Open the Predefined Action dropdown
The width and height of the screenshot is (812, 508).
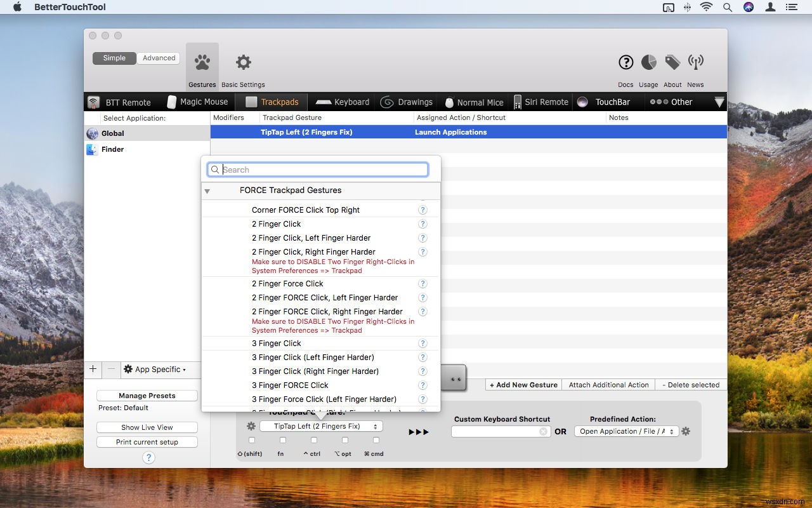[625, 431]
